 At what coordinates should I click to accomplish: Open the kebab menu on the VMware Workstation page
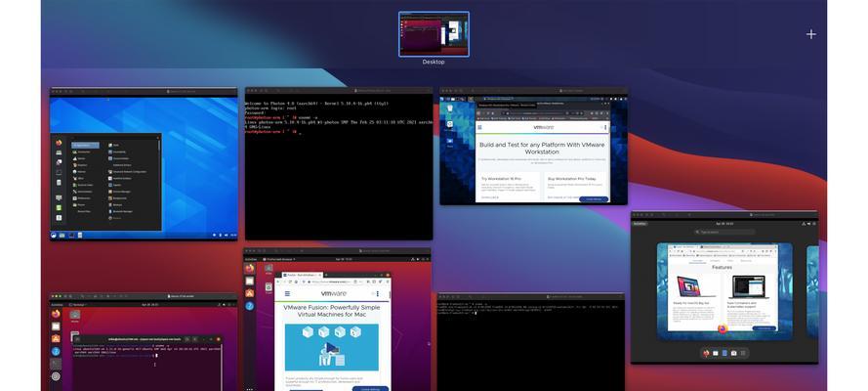point(605,127)
